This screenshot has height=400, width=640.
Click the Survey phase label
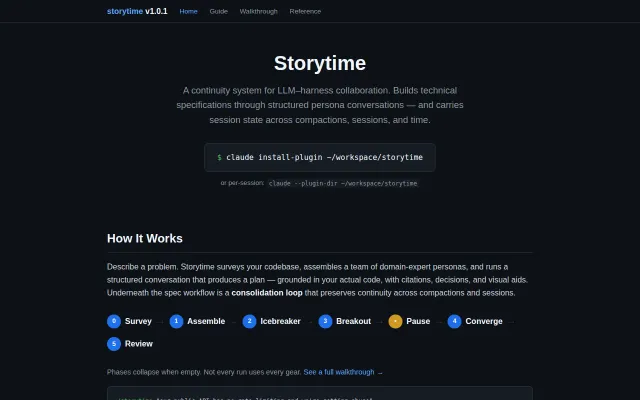tap(138, 321)
